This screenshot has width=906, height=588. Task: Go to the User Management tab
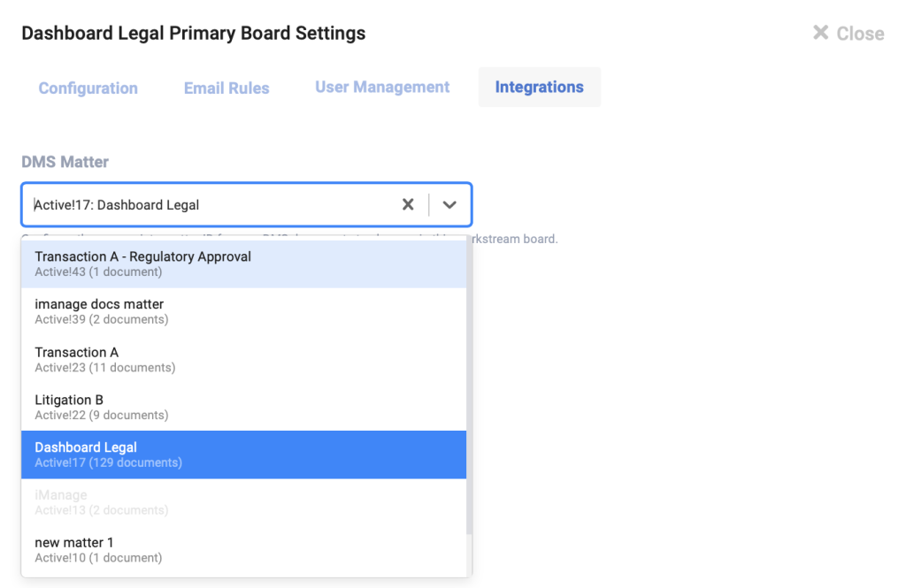tap(382, 87)
